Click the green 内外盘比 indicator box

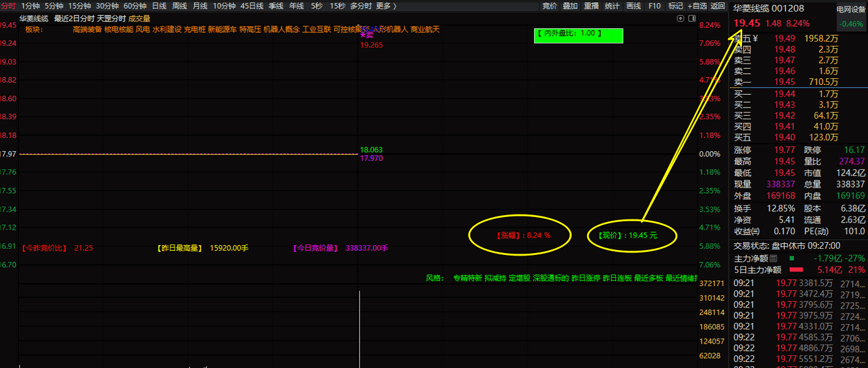coord(578,34)
